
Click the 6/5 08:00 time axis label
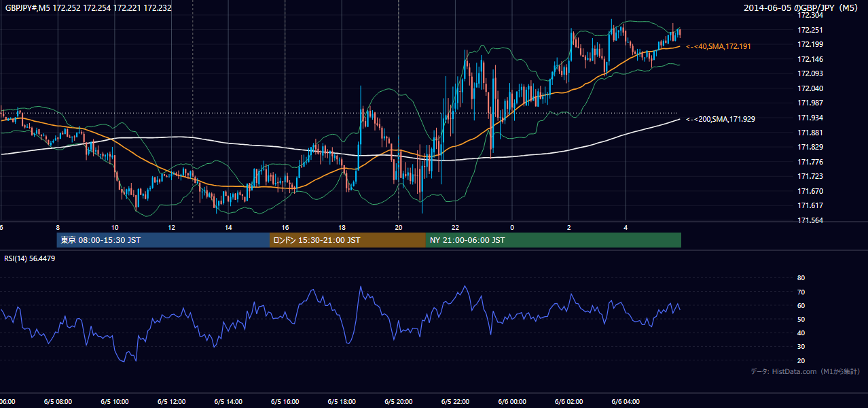coord(58,401)
